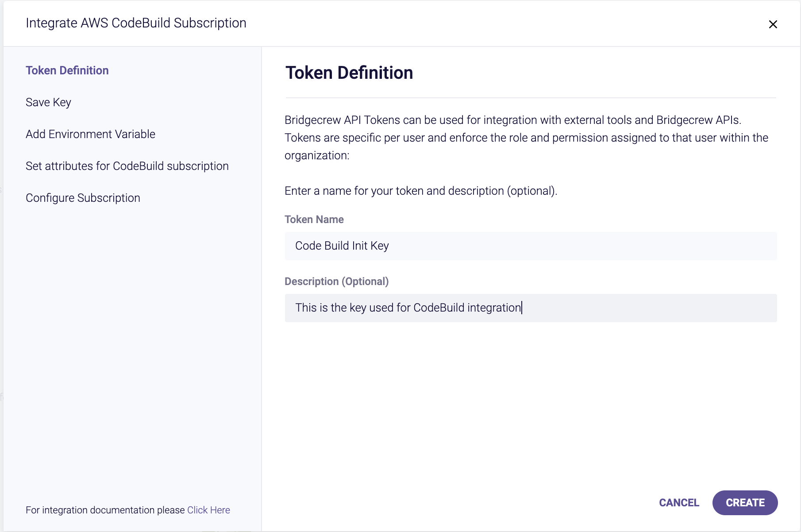Screen dimensions: 801x532
Task: Click the Token Name field label
Action: pos(314,220)
